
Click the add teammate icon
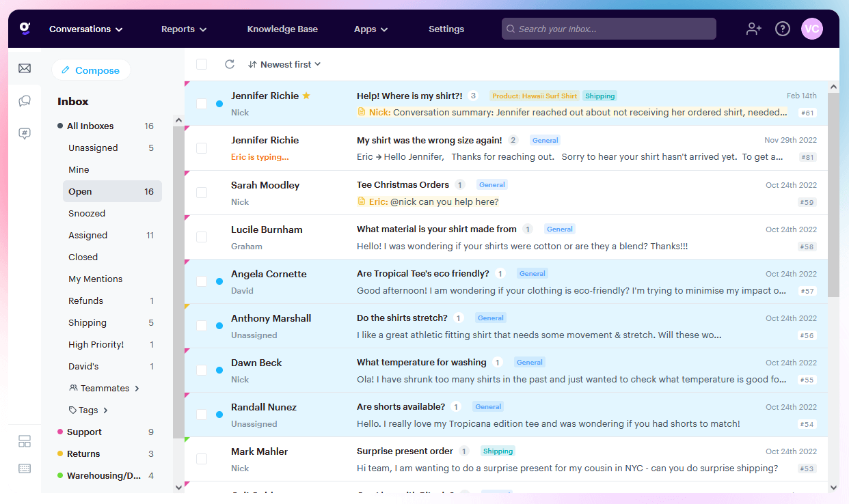click(753, 29)
